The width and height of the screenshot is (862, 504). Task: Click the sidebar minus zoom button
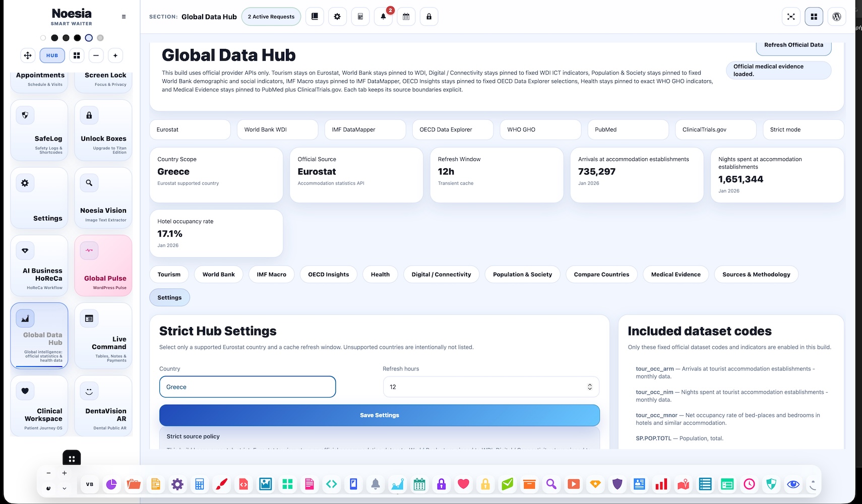pos(96,55)
